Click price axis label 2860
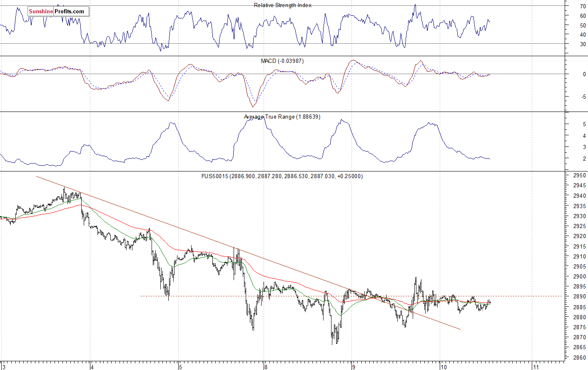The width and height of the screenshot is (588, 370). pos(580,358)
